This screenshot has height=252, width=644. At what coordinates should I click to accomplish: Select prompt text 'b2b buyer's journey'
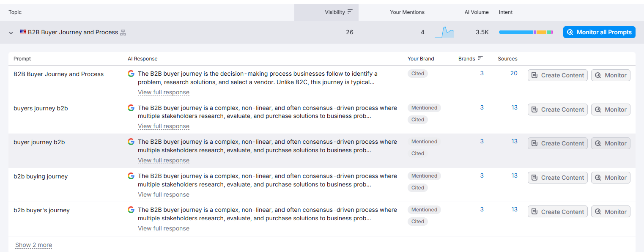(41, 210)
